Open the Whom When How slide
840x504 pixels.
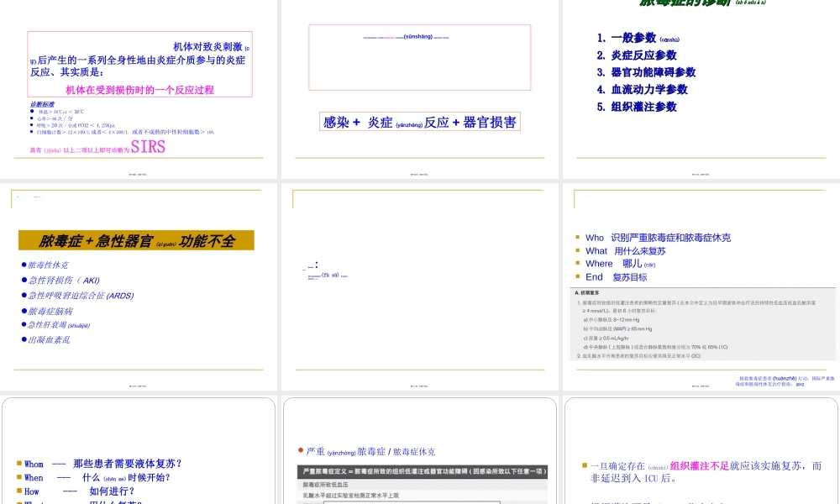tap(139, 450)
